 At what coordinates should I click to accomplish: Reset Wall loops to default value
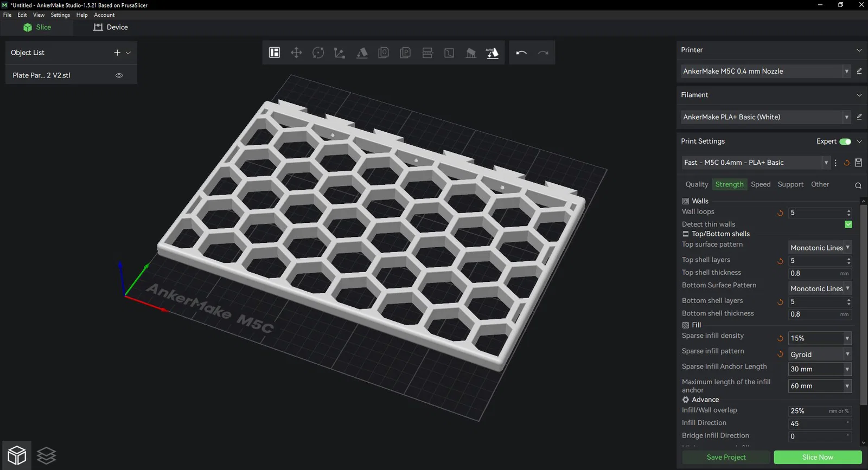780,213
